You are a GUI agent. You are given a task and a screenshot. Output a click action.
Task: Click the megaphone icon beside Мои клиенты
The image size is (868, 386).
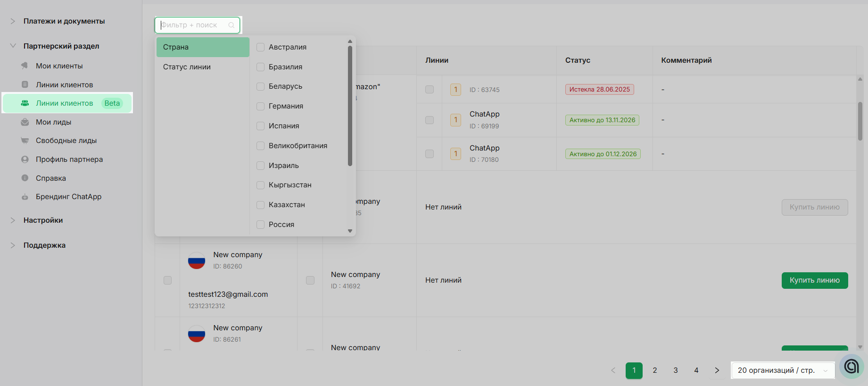coord(25,66)
